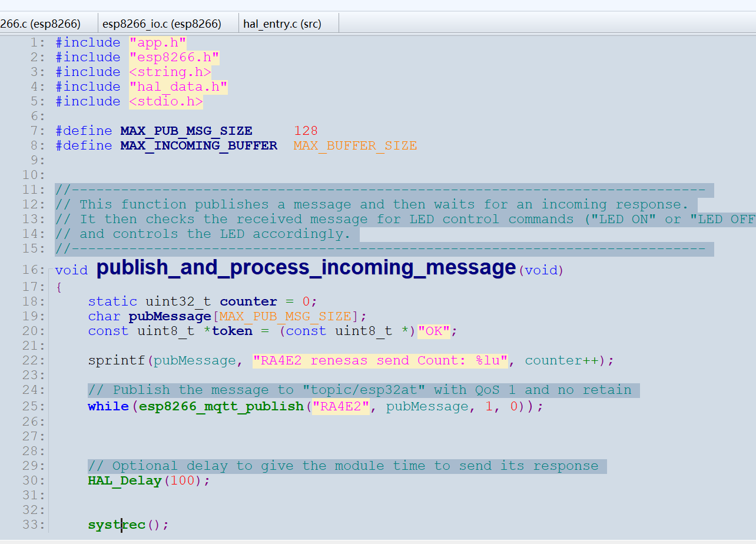
Task: Click the "OK" string literal
Action: click(x=433, y=331)
